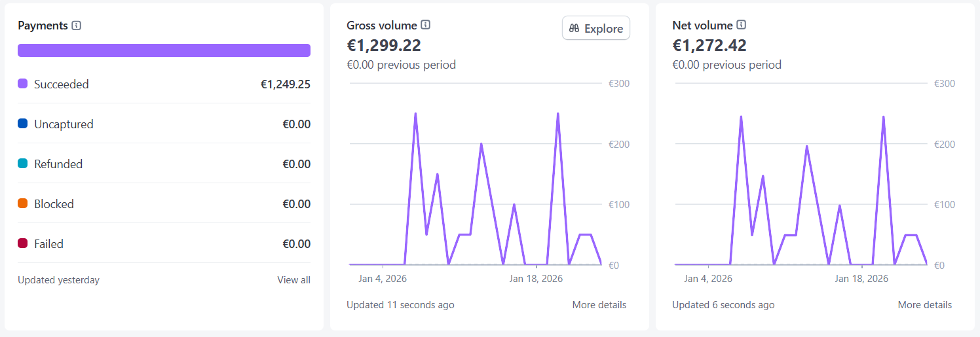Click the purple Succeeded legend dot
This screenshot has width=980, height=337.
click(23, 84)
